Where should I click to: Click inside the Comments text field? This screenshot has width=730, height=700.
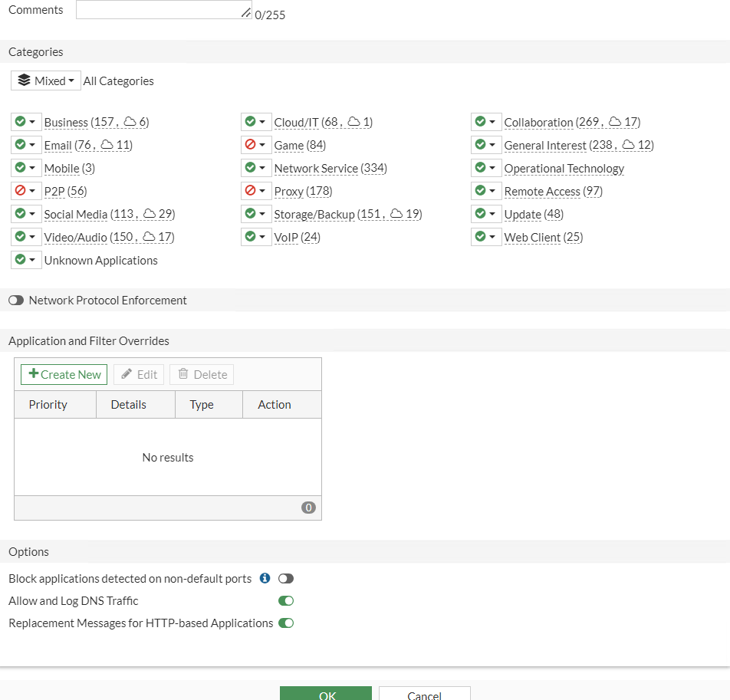tap(163, 9)
